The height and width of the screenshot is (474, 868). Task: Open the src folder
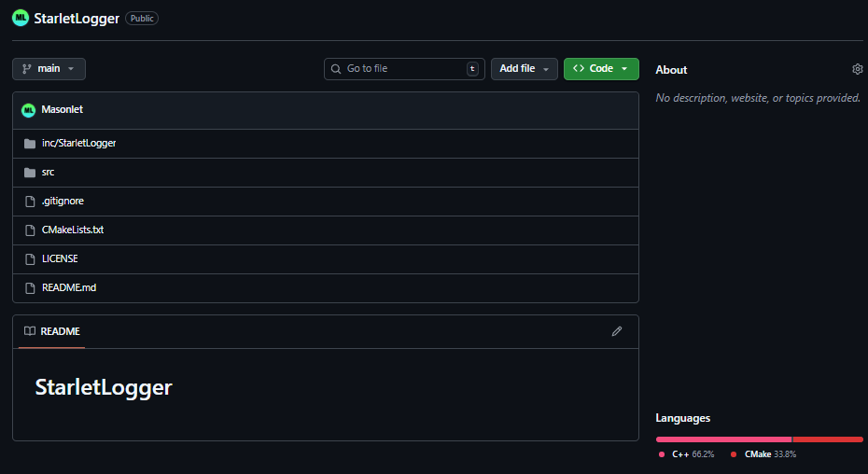tap(49, 173)
